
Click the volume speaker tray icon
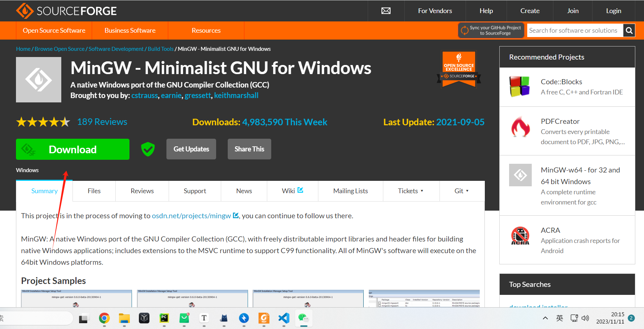click(585, 318)
